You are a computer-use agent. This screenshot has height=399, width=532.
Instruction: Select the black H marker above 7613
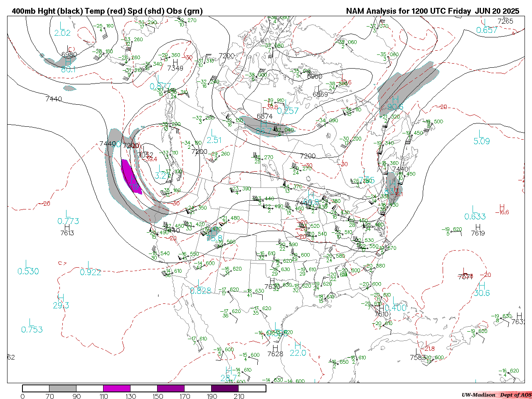[67, 227]
